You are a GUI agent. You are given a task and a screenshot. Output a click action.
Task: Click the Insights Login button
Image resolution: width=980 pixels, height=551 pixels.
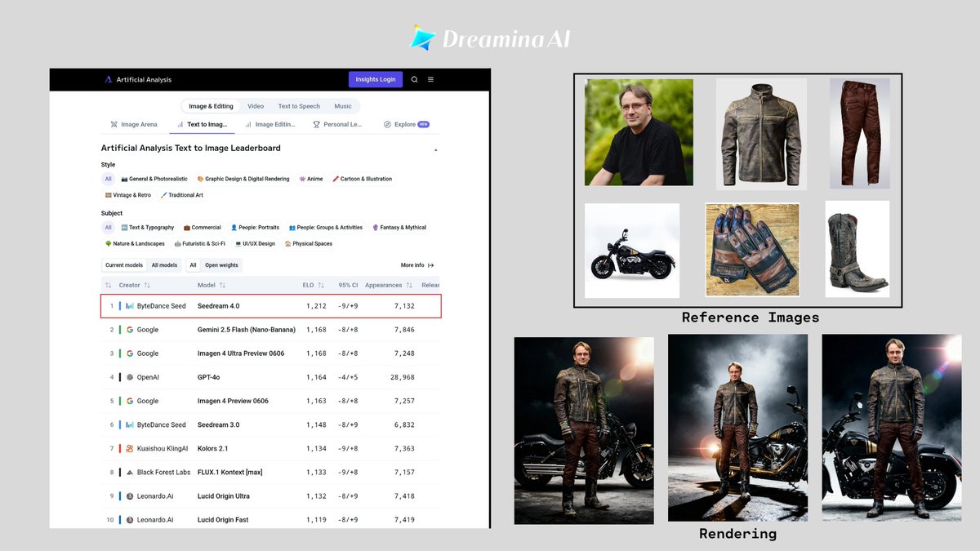[376, 79]
